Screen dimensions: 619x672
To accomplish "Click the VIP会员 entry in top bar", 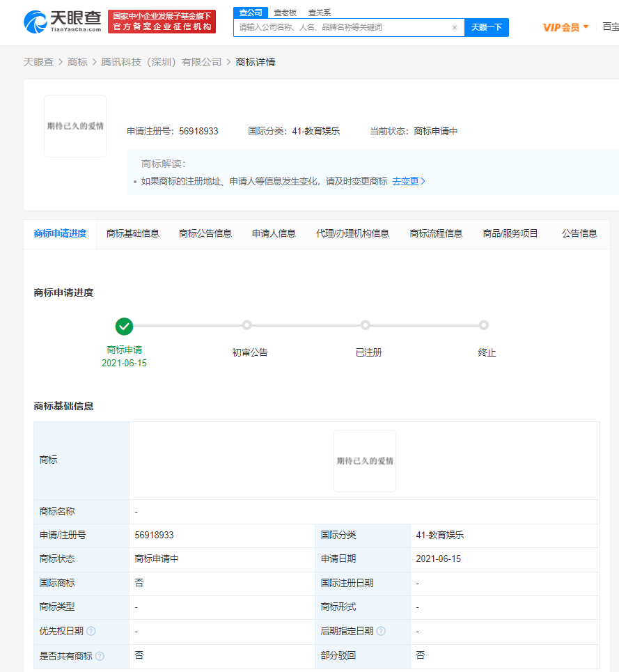I will point(561,26).
